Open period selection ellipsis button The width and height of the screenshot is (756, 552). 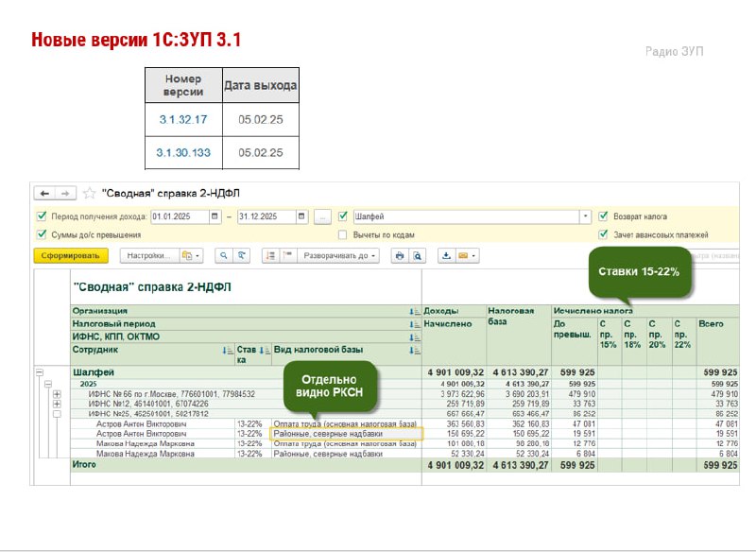point(322,217)
